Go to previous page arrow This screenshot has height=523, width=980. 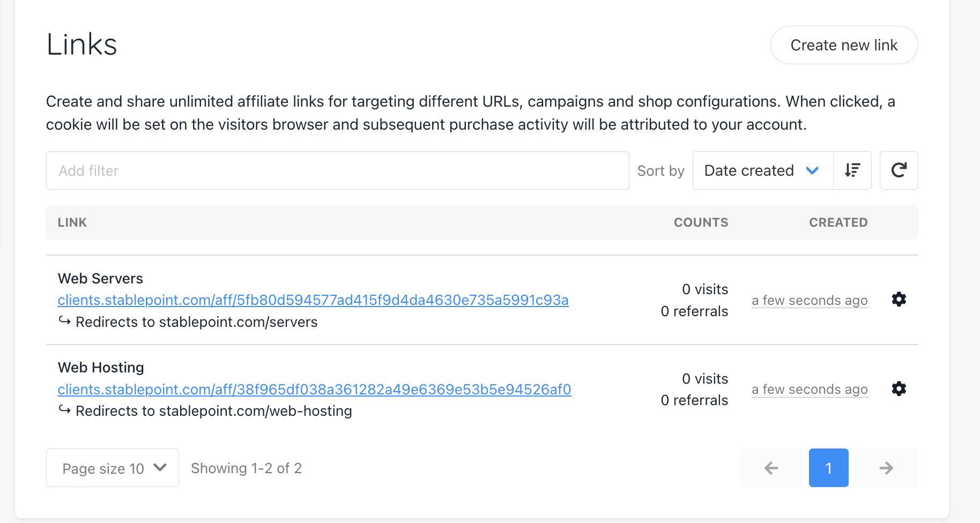point(771,468)
